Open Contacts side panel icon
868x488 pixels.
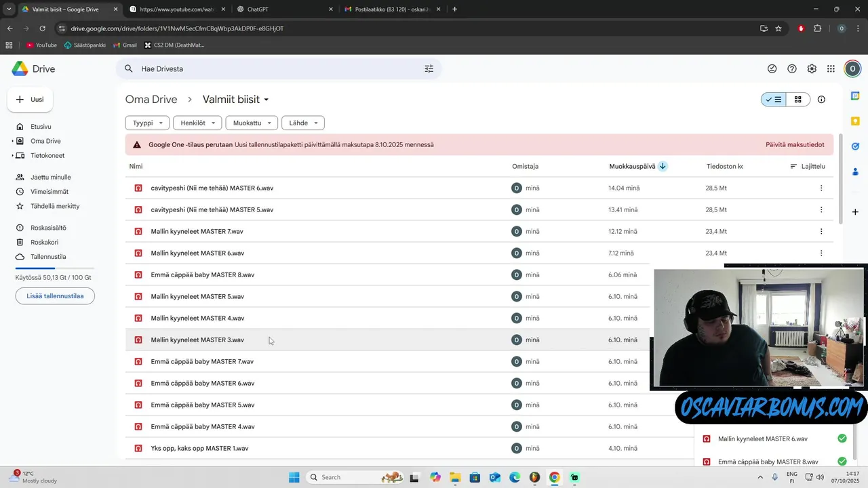(855, 171)
